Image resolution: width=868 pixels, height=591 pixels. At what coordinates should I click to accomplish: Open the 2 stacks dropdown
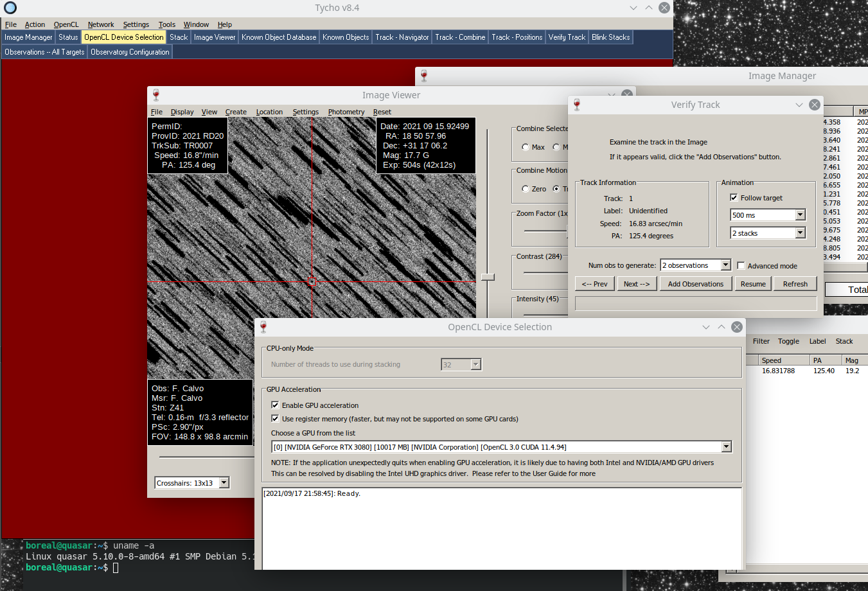[800, 233]
